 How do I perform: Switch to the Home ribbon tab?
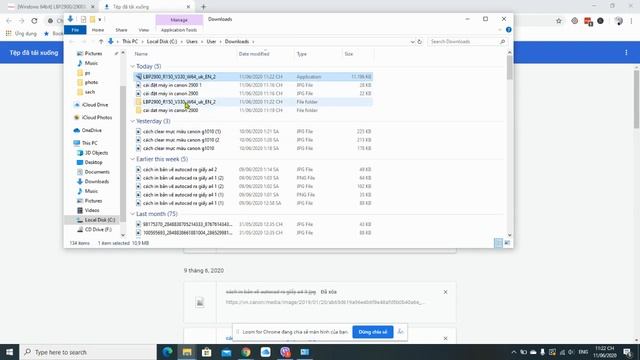[98, 30]
